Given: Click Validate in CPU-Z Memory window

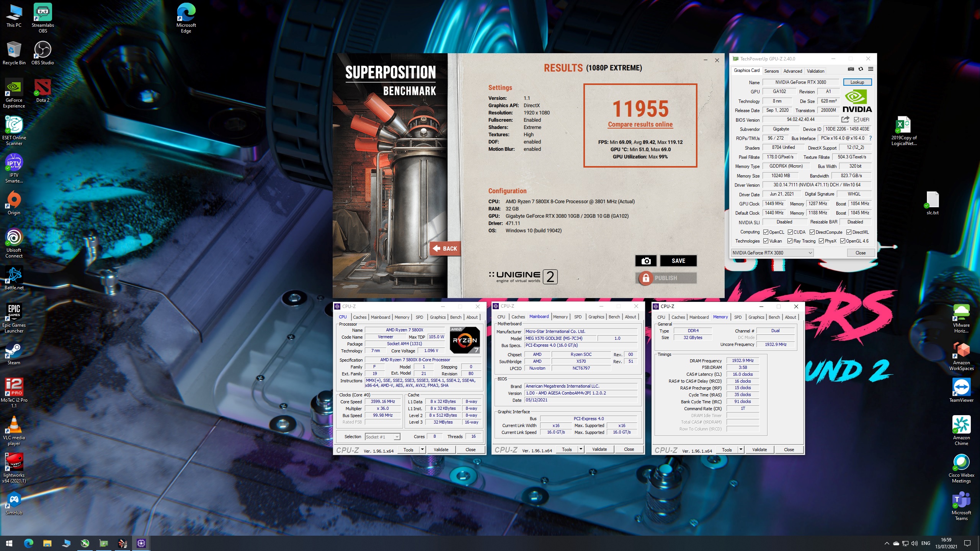Looking at the screenshot, I should pos(759,450).
